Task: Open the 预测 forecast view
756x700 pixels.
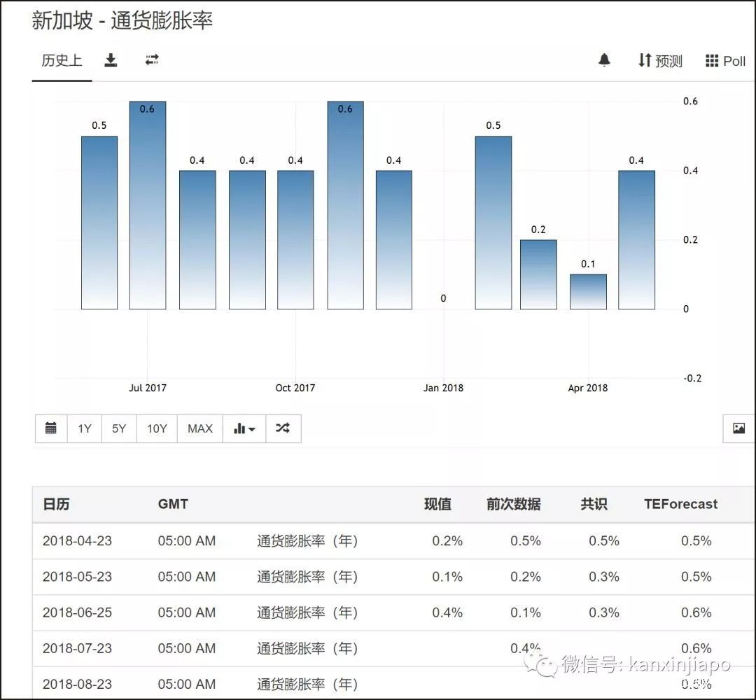Action: tap(659, 61)
